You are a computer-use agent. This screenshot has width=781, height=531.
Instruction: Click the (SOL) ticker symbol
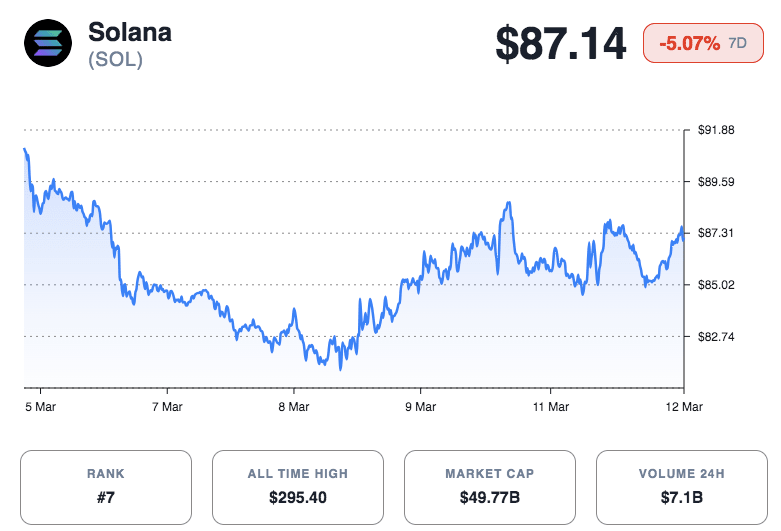click(x=115, y=60)
